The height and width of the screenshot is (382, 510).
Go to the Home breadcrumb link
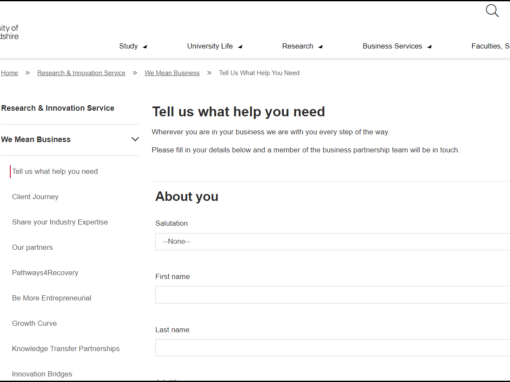(x=9, y=73)
